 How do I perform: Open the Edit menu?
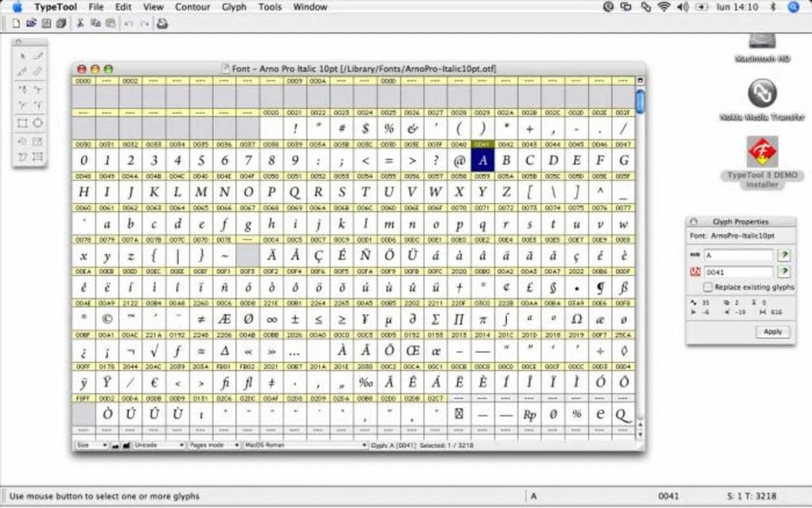click(123, 7)
